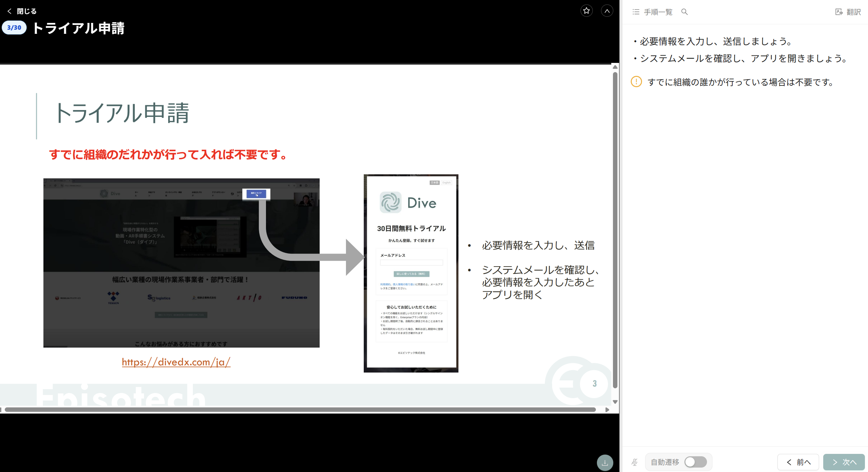868x472 pixels.
Task: Go to the previous step with 前へ
Action: tap(798, 462)
